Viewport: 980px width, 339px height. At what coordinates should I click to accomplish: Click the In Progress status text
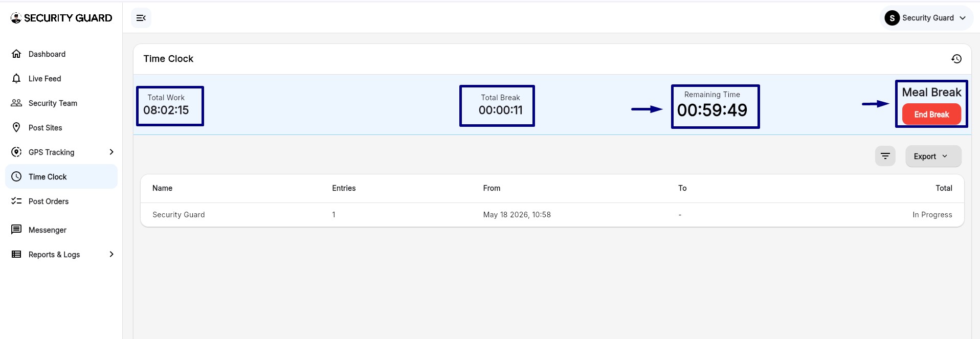[932, 215]
